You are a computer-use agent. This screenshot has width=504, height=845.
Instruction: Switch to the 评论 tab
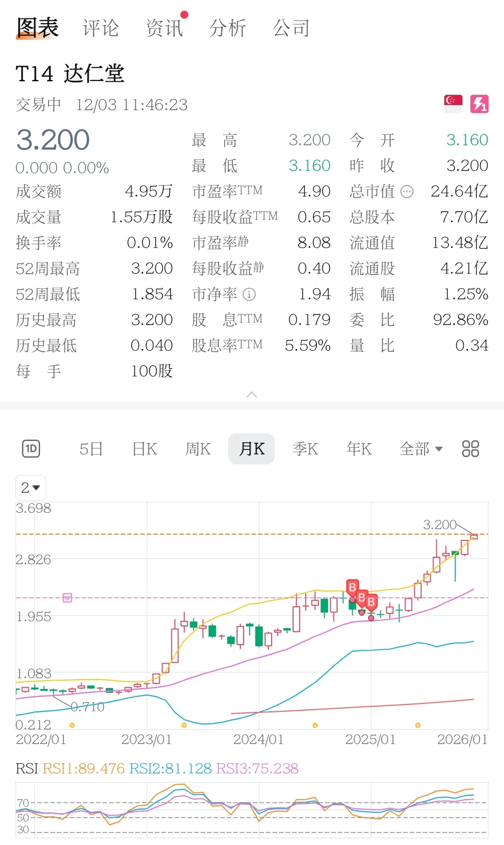101,28
